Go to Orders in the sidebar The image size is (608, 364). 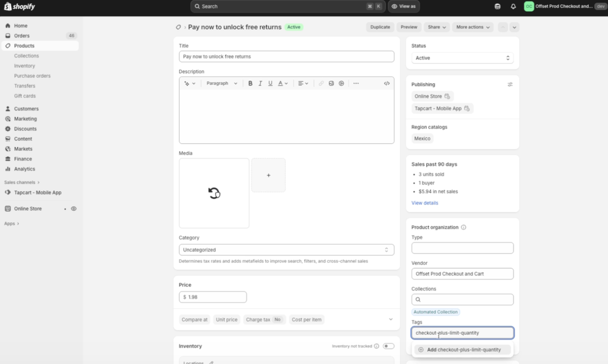pos(22,36)
